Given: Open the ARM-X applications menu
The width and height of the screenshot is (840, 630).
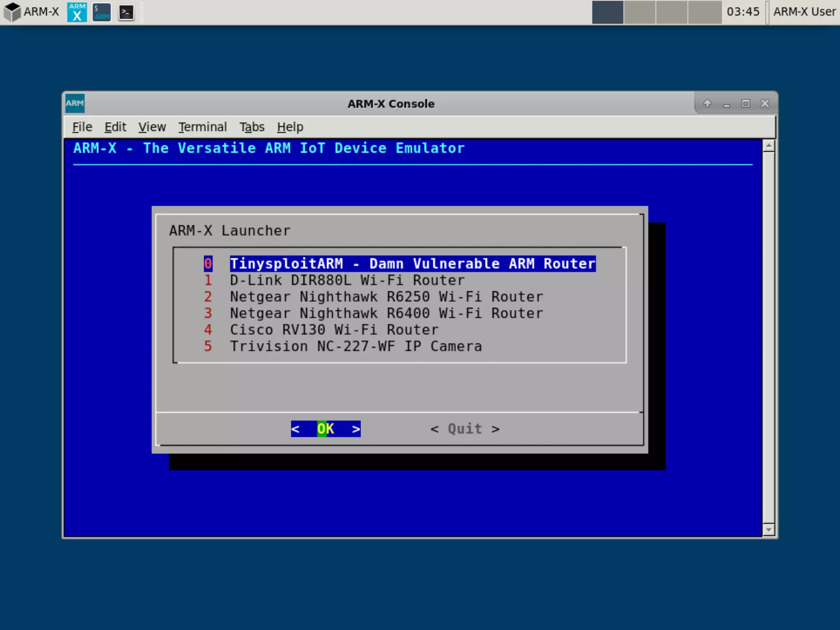Looking at the screenshot, I should (32, 12).
